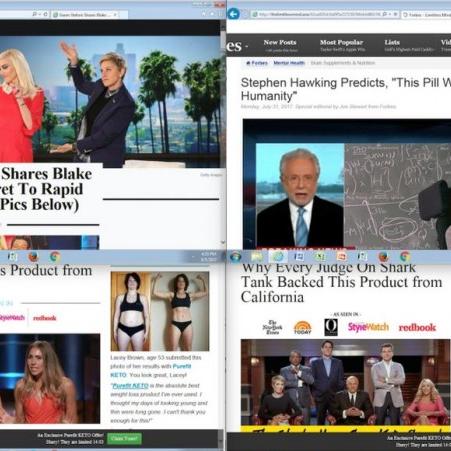This screenshot has height=451, width=451.
Task: Expand the address bar dropdown beside the Forbes tab
Action: pos(390,14)
